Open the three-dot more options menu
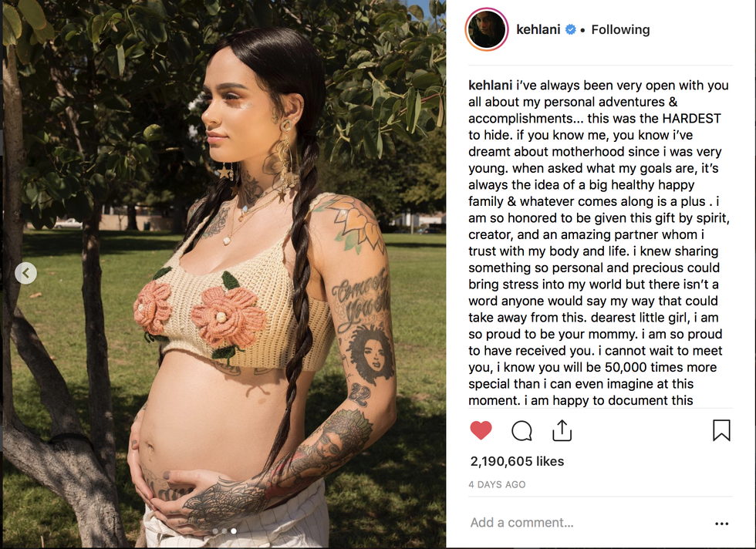The image size is (756, 549). tap(722, 524)
